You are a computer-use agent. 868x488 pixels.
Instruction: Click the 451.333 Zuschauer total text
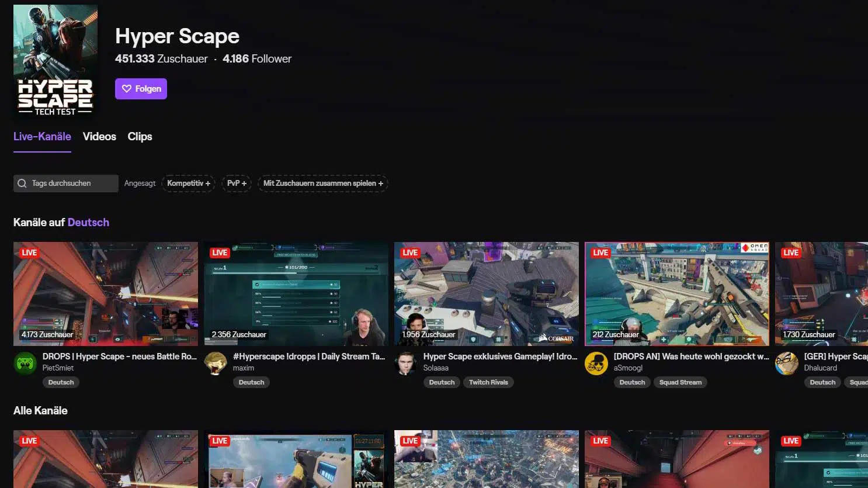[x=161, y=58]
